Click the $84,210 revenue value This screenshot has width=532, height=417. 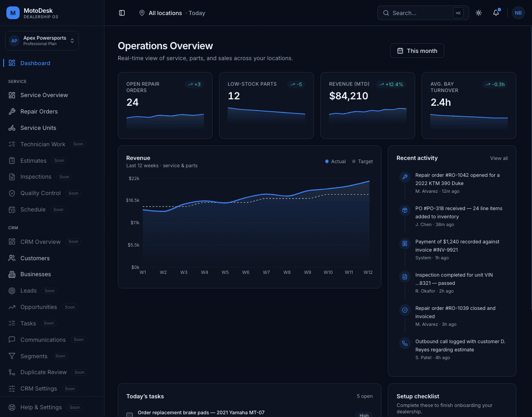coord(349,96)
